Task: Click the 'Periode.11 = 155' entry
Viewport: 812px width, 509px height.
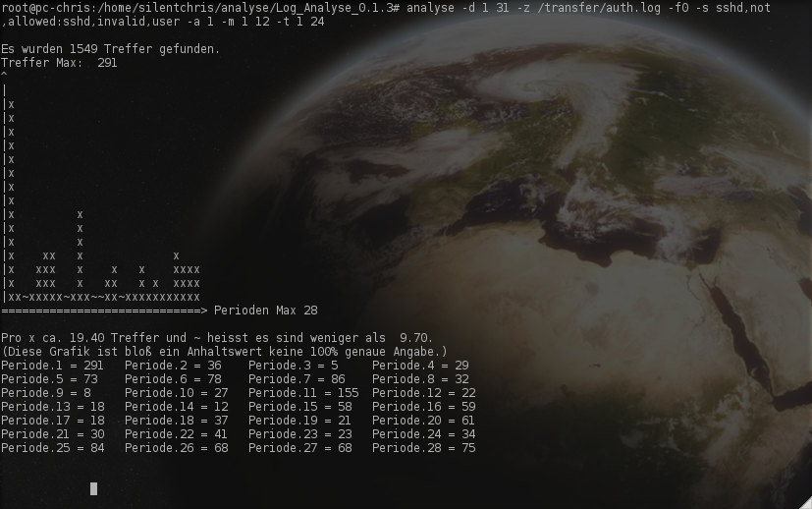Action: click(303, 393)
